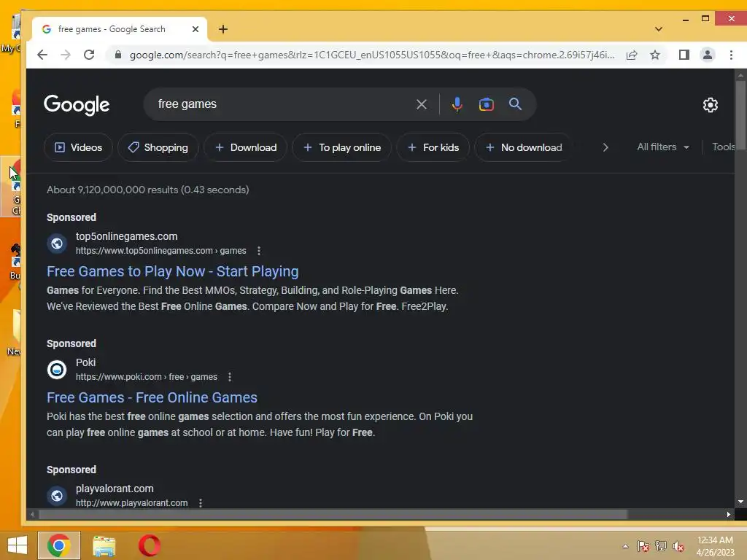The height and width of the screenshot is (560, 747).
Task: Launch Opera from the taskbar
Action: tap(150, 545)
